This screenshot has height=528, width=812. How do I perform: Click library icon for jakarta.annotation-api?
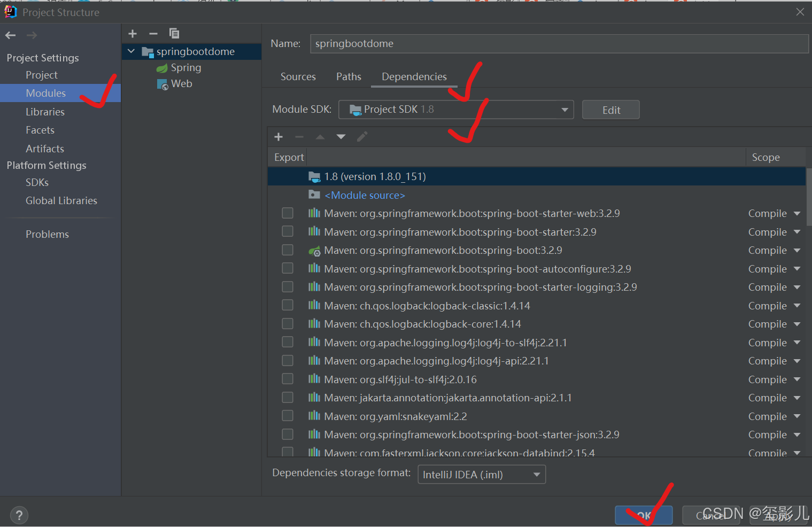(x=314, y=398)
